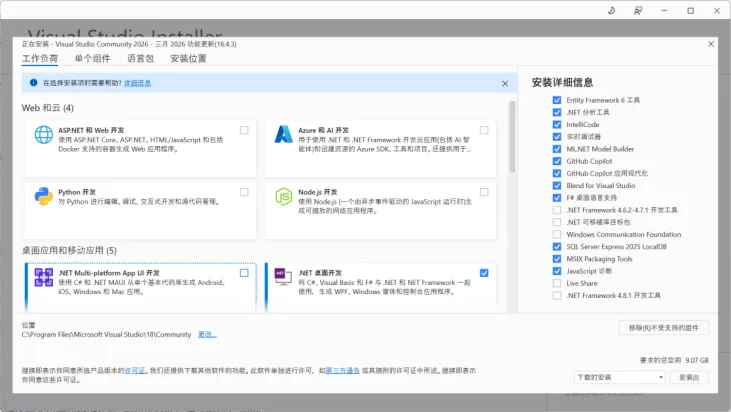This screenshot has height=412, width=731.
Task: Toggle dark theme moon icon in title bar
Action: click(611, 10)
